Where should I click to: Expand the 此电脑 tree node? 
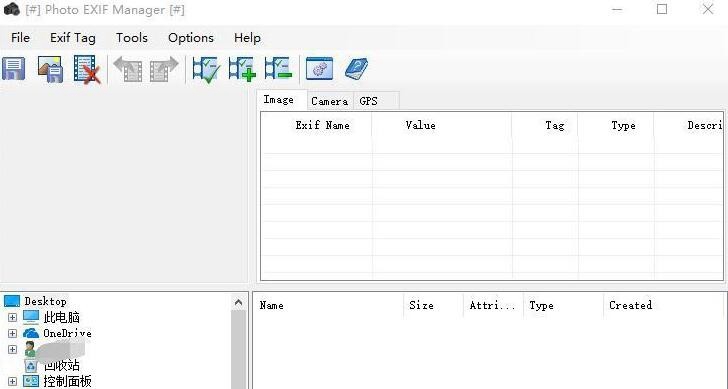tap(13, 318)
